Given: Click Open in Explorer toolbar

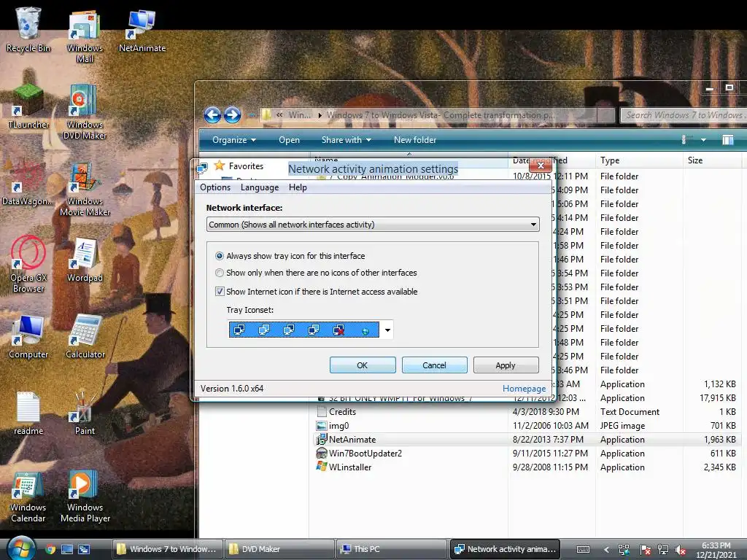Looking at the screenshot, I should coord(289,139).
